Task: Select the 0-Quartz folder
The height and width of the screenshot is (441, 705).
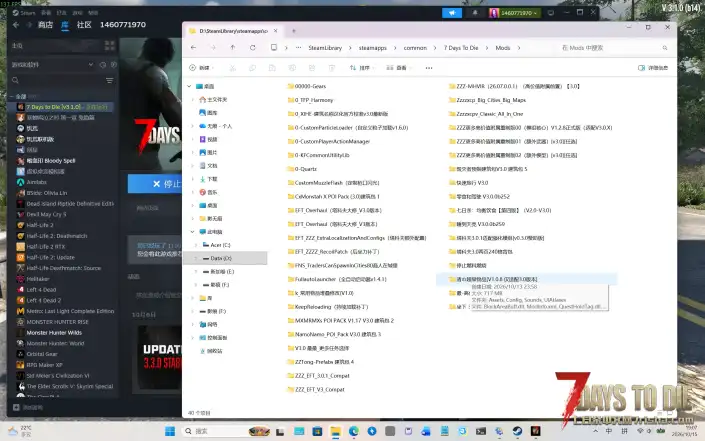Action: pos(302,169)
